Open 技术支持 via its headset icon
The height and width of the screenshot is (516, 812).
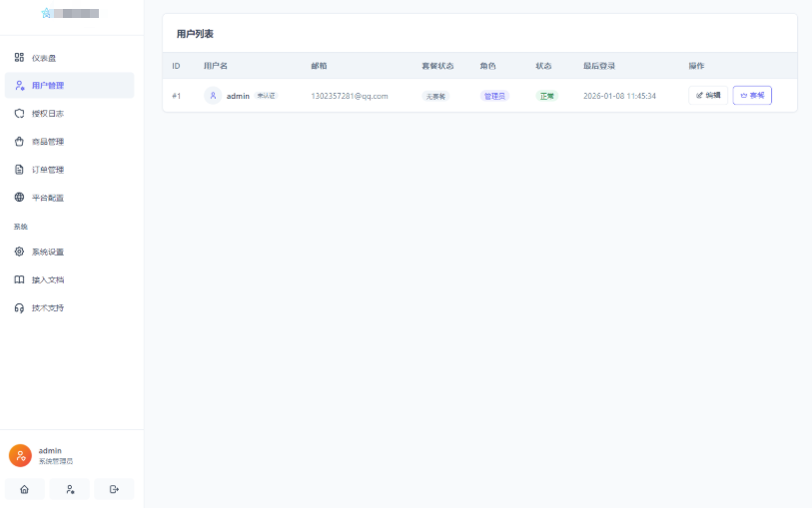point(19,308)
